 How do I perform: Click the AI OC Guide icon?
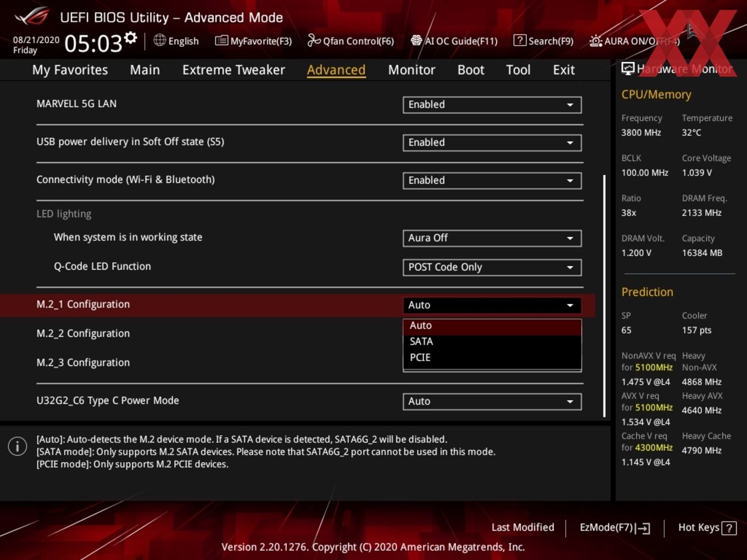pos(416,41)
